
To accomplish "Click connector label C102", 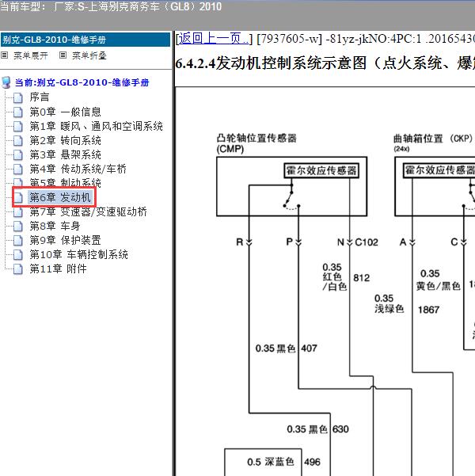I will pos(367,242).
